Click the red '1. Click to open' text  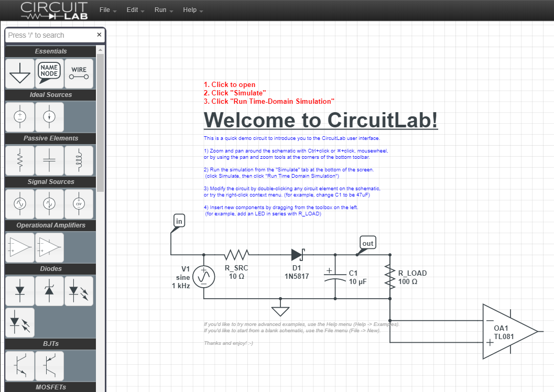[x=229, y=85]
